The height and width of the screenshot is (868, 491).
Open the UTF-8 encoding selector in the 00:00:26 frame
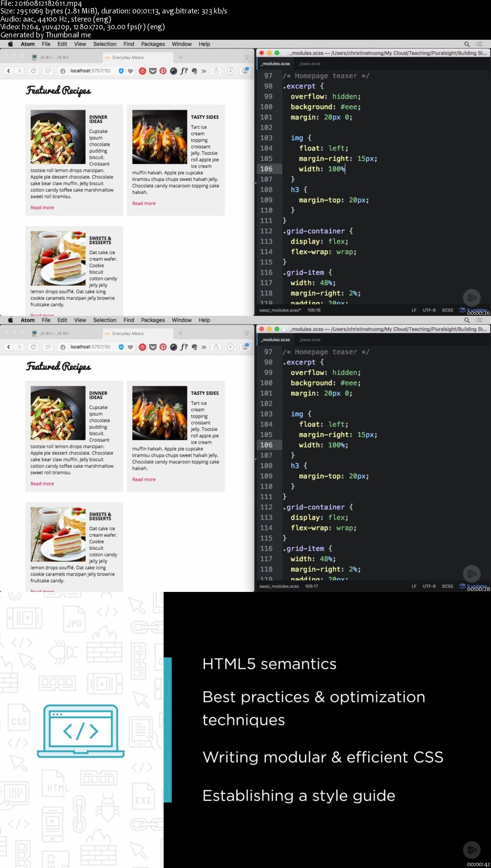pyautogui.click(x=429, y=310)
